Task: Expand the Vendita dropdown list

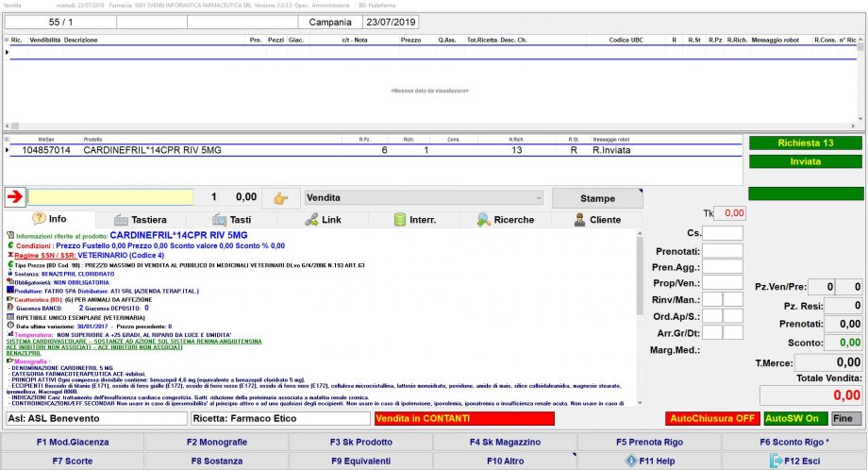Action: 538,198
